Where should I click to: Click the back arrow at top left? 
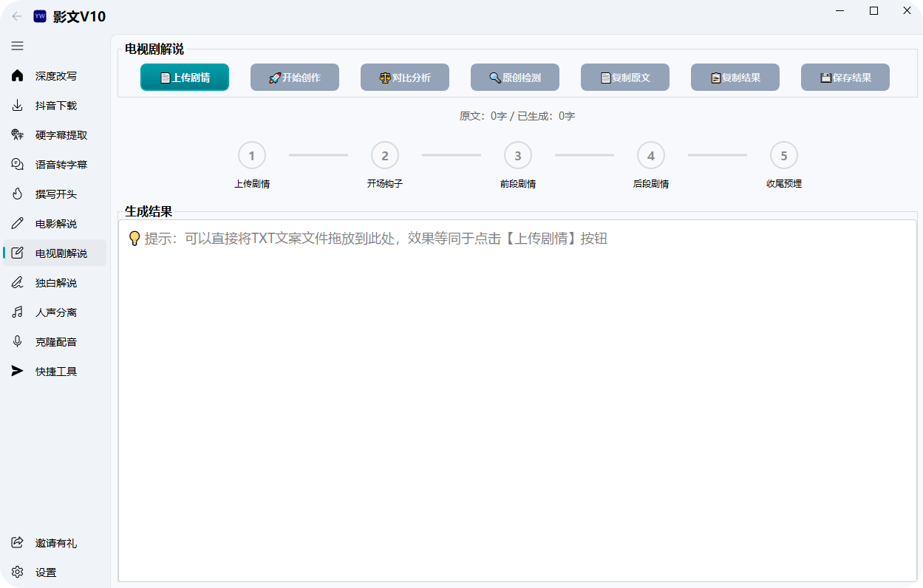tap(17, 16)
